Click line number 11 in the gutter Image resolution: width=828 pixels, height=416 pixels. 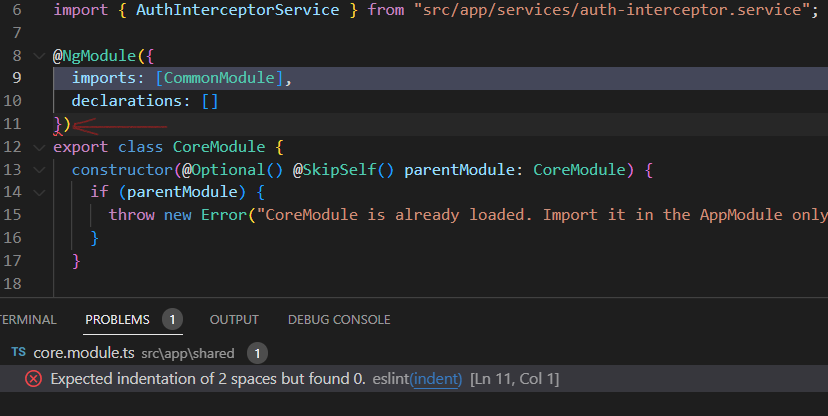click(13, 124)
